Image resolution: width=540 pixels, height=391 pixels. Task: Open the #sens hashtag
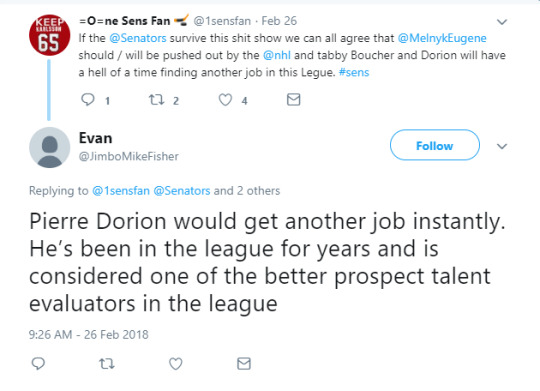tap(354, 72)
